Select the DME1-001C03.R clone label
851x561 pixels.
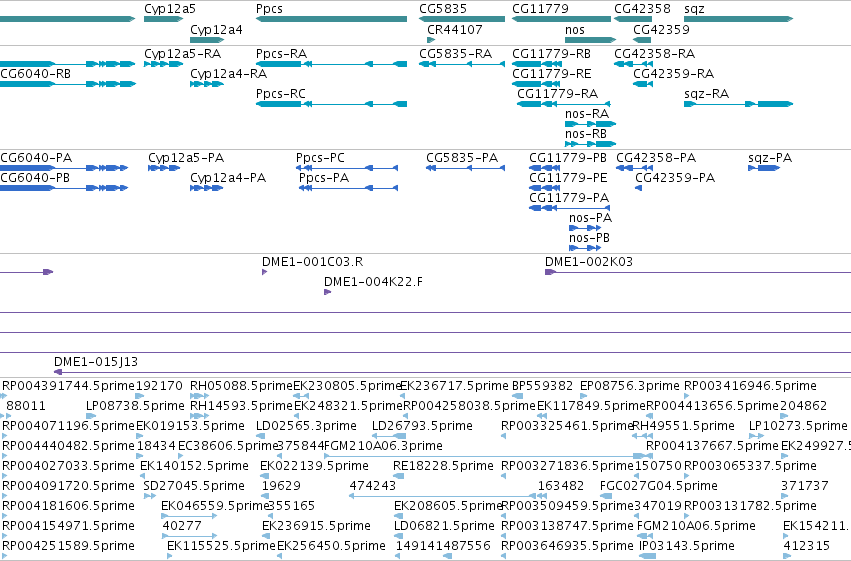coord(313,262)
